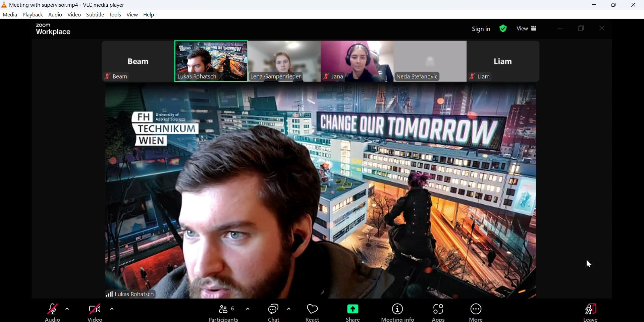
Task: Open Zoom View layout options
Action: (x=527, y=29)
